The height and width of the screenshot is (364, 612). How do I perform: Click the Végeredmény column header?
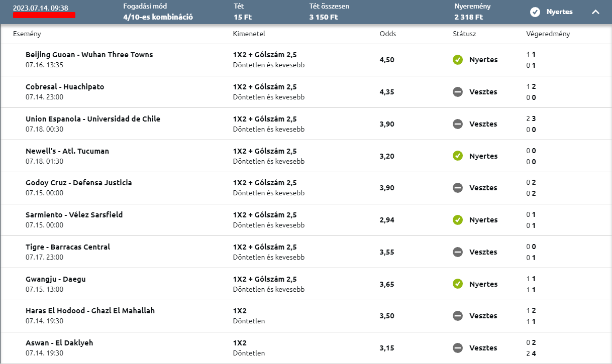pos(548,34)
